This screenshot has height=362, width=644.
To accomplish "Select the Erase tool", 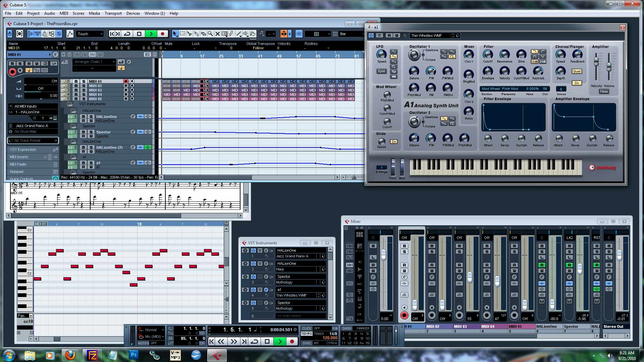I will 203,34.
